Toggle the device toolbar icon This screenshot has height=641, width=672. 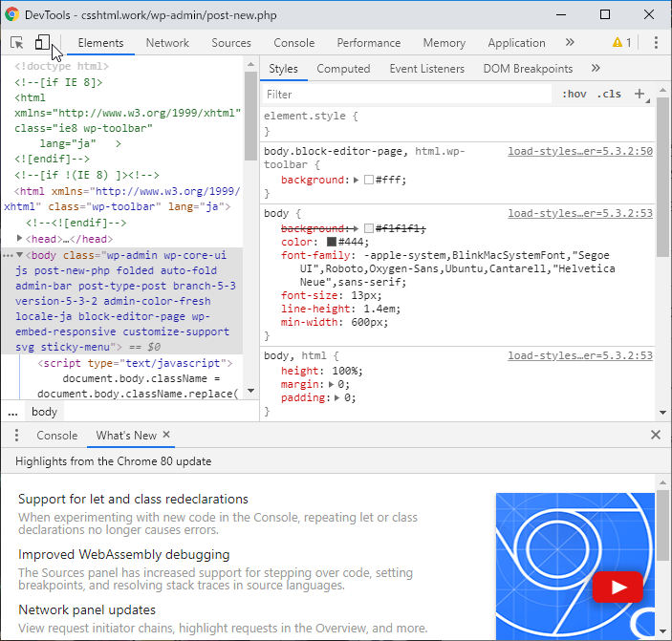42,43
